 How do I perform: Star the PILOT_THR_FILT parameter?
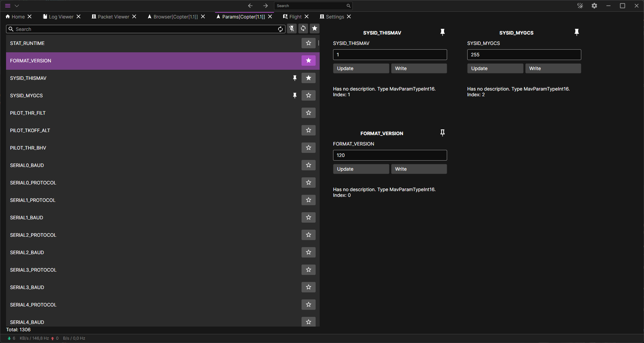pos(308,113)
